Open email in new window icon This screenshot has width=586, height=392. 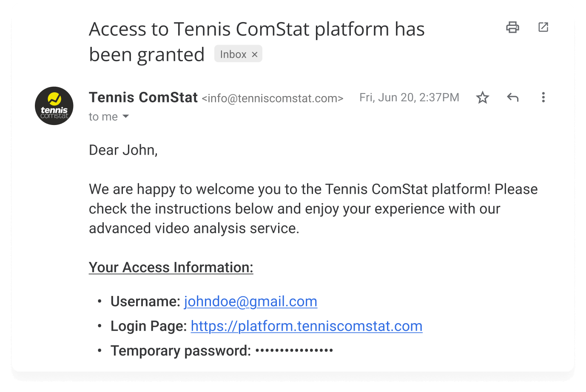coord(543,27)
